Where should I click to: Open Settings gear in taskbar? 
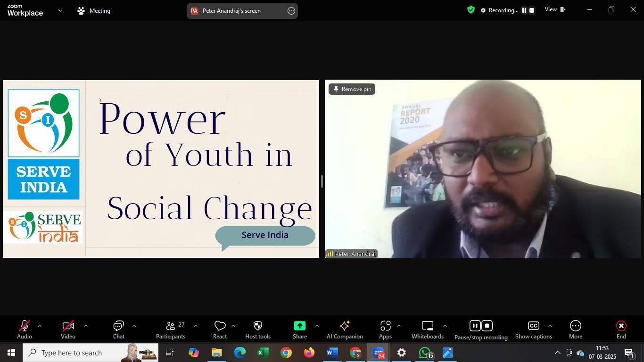pos(402,353)
